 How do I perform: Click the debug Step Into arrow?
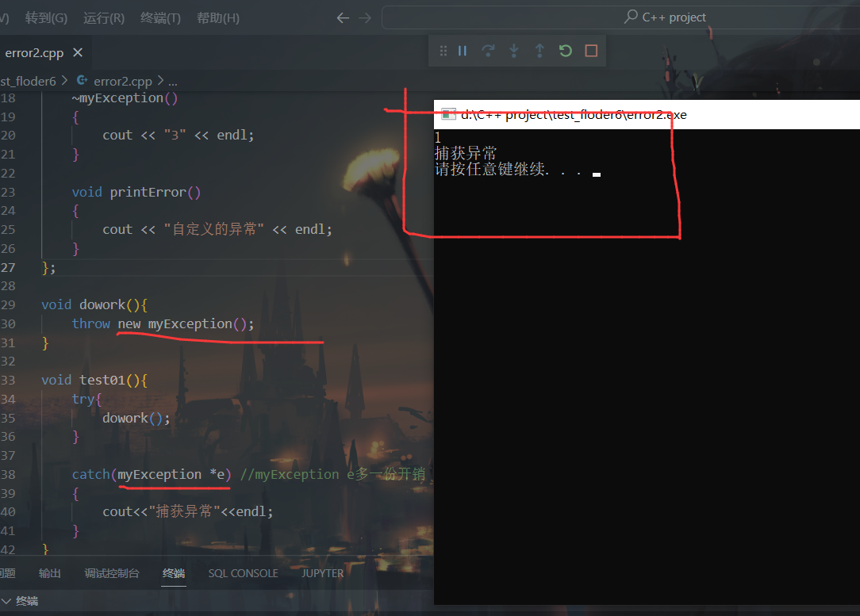pyautogui.click(x=514, y=51)
